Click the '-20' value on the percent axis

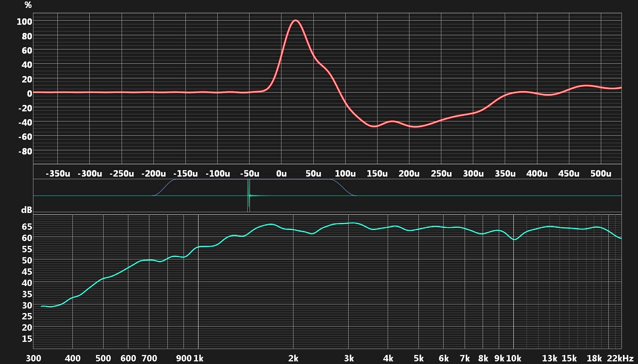point(25,108)
